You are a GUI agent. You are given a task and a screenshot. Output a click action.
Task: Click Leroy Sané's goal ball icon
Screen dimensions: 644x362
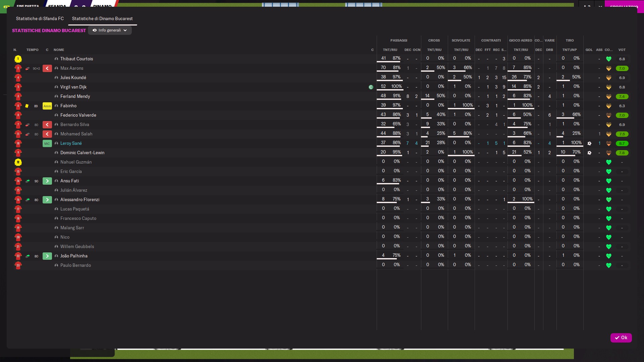pos(589,143)
